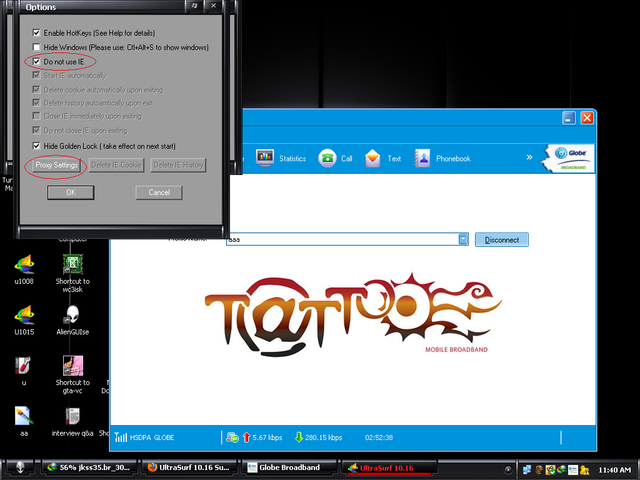640x480 pixels.
Task: Switch to Globe Broadband taskbar item
Action: coord(290,468)
